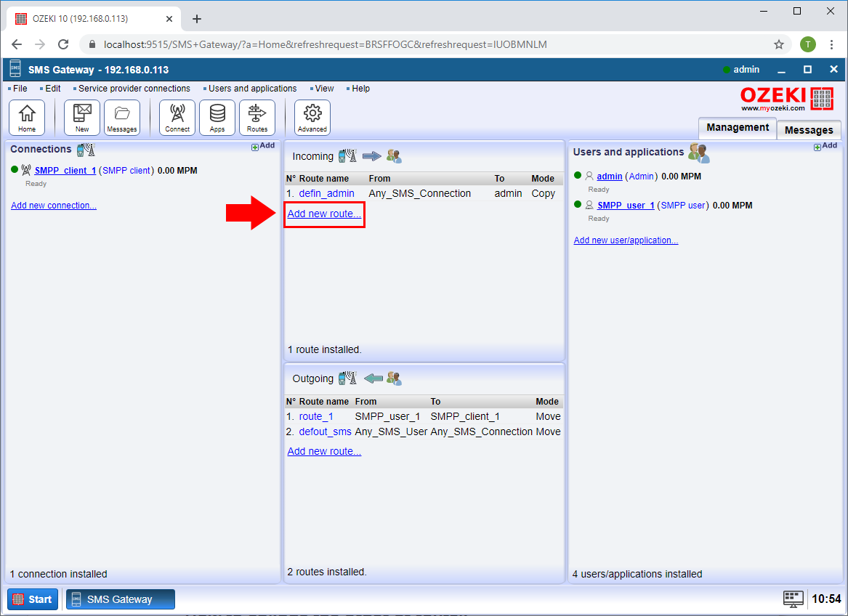Switch to the Management tab
Image resolution: width=848 pixels, height=616 pixels.
(x=738, y=128)
